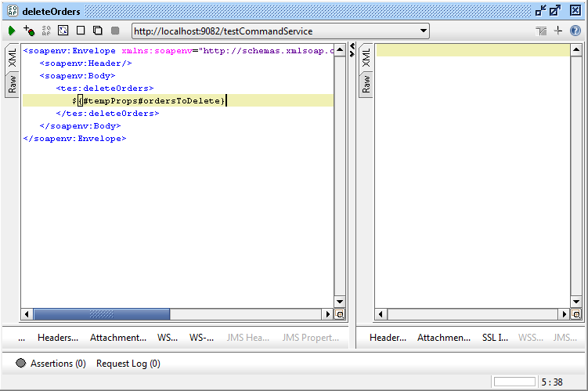Click the zoom icon below request editor
This screenshot has width=588, height=391.
point(340,314)
